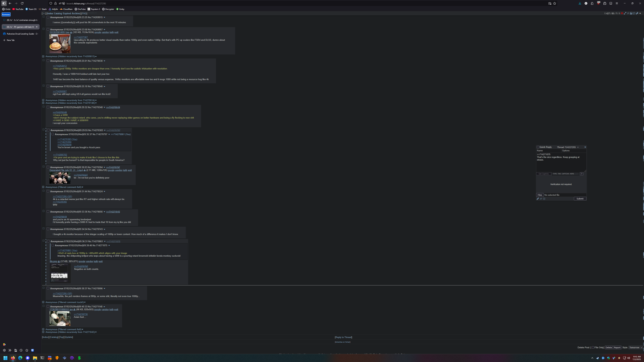644x362 pixels.
Task: Download 1513515014951.jpg via download icon
Action: [x=71, y=32]
